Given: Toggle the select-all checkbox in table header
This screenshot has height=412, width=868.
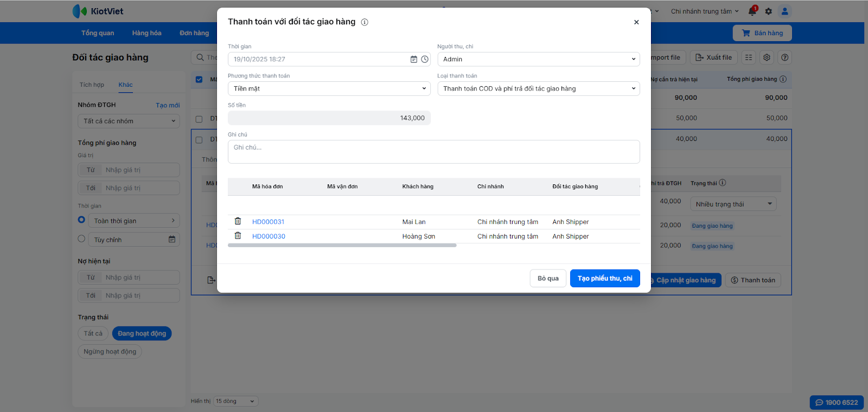Looking at the screenshot, I should tap(199, 80).
